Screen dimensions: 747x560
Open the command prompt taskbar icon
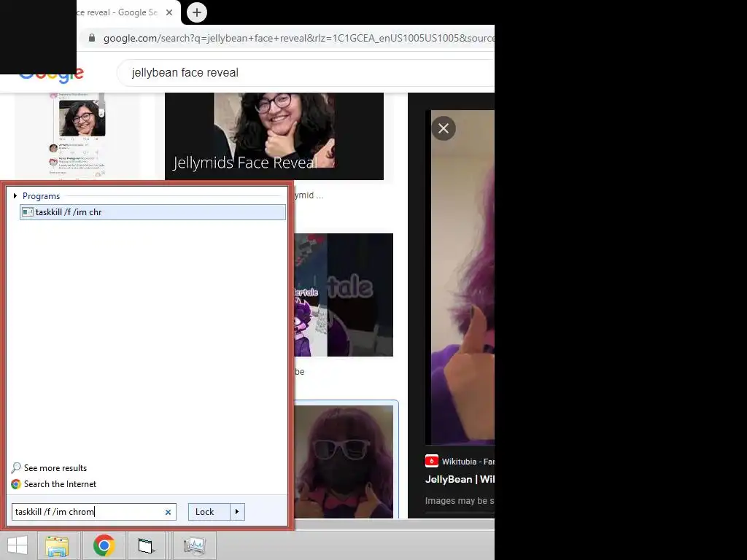tap(147, 545)
